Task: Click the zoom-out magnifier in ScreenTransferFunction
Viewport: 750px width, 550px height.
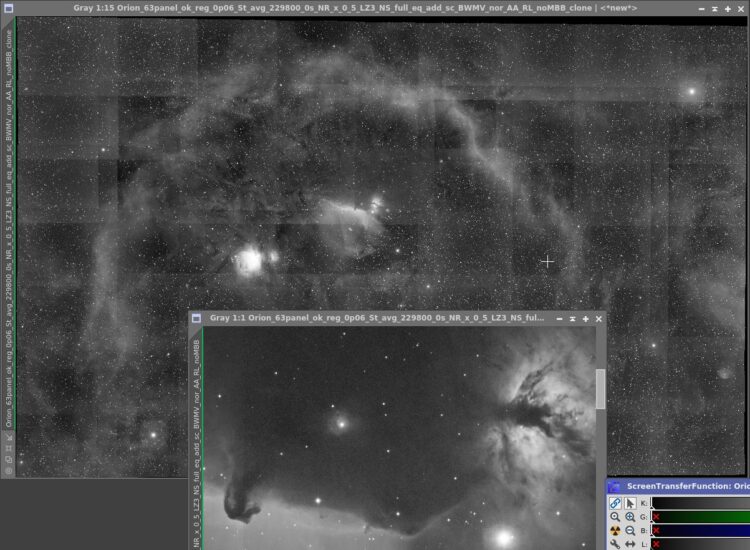Action: coord(630,530)
